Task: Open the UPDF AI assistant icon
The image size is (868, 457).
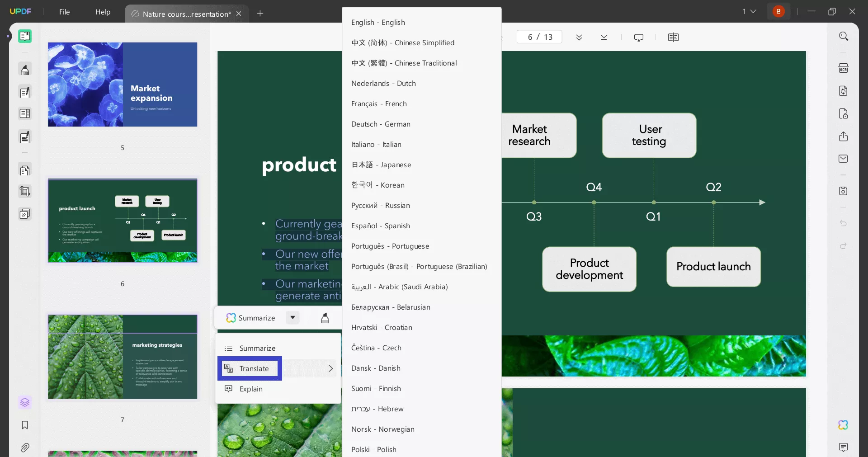Action: [x=843, y=425]
